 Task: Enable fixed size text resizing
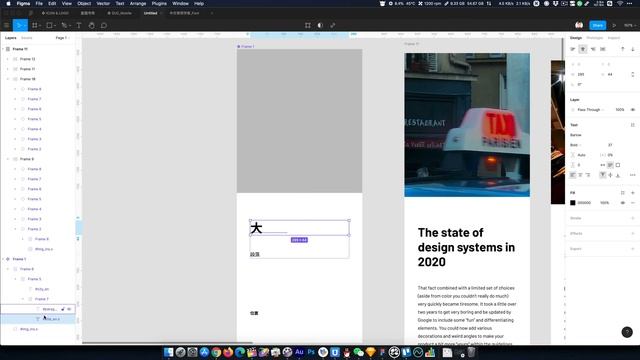pyautogui.click(x=618, y=165)
